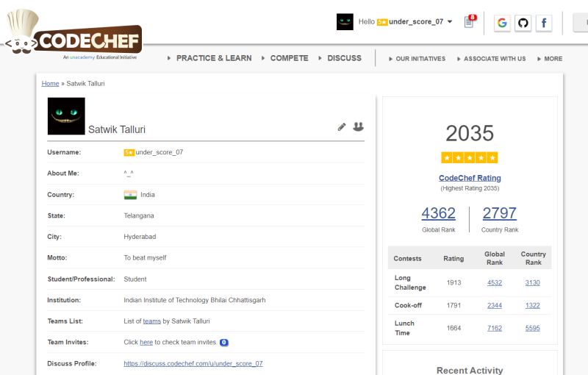Click the pencil edit profile icon
Image resolution: width=588 pixels, height=375 pixels.
342,126
